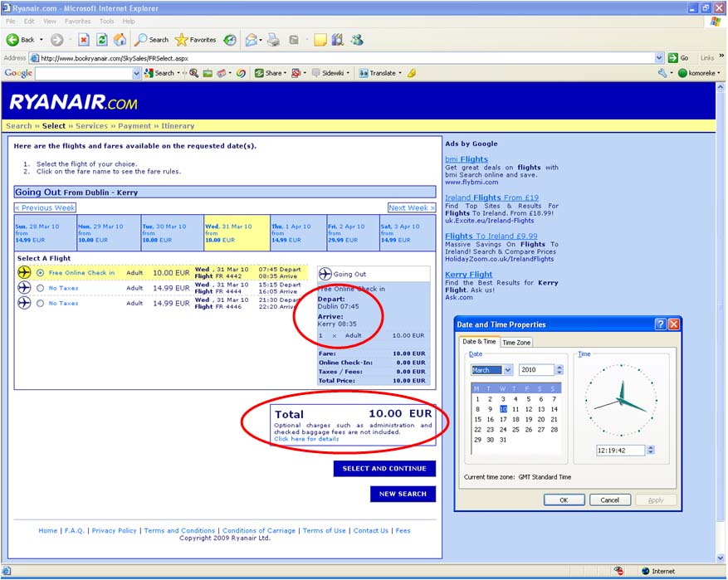Open the Mail button dropdown arrow
Viewport: 728px width, 580px height.
coord(261,40)
